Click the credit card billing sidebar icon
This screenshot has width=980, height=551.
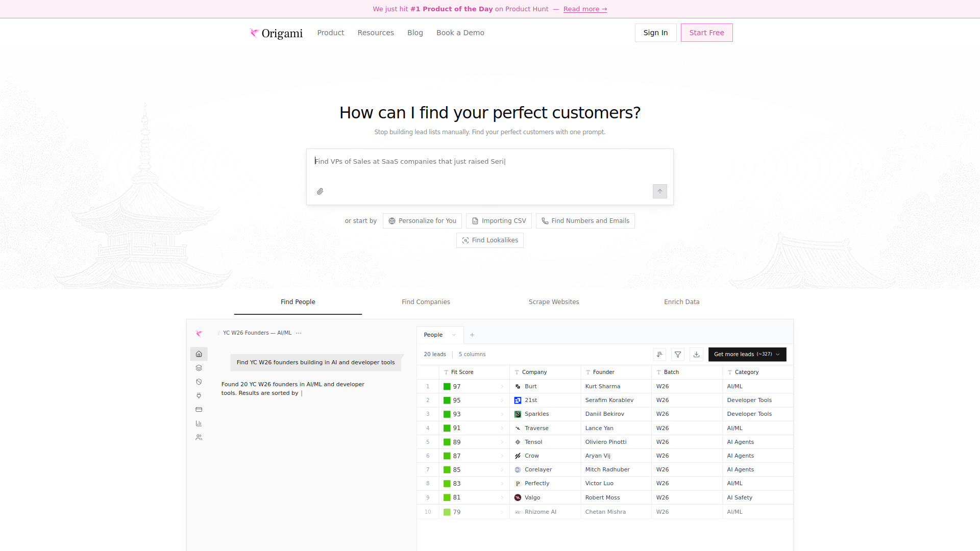point(199,409)
